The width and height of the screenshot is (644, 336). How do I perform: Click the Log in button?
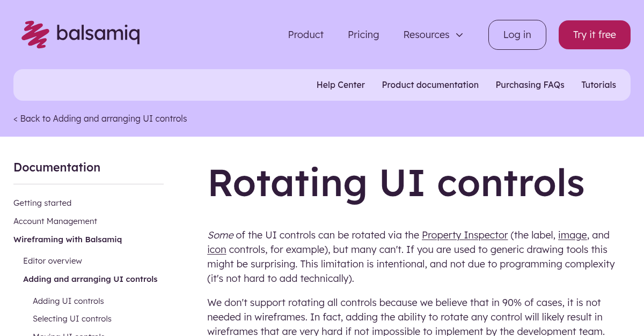pos(517,34)
